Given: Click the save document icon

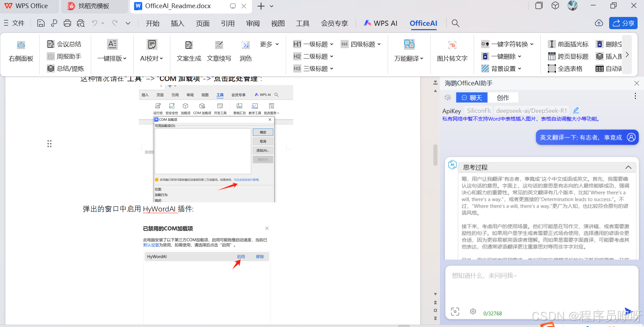Looking at the screenshot, I should click(41, 23).
